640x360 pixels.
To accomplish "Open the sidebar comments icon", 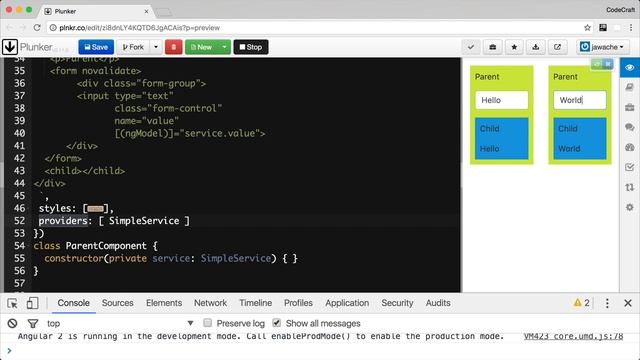I will click(629, 127).
